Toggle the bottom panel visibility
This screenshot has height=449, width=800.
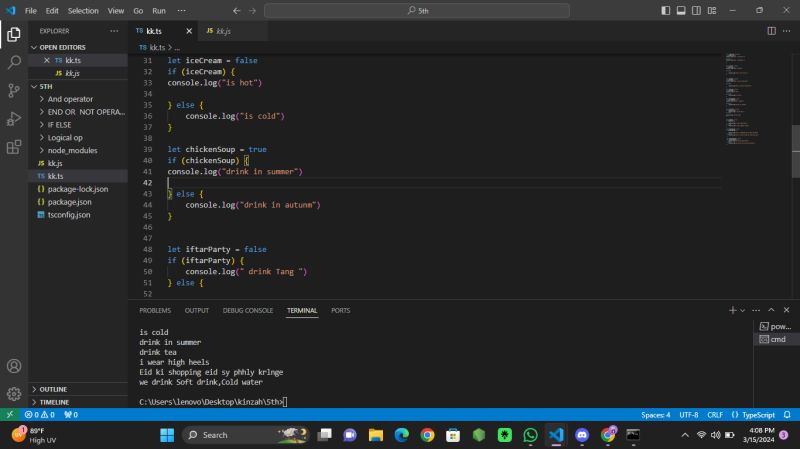pos(695,10)
